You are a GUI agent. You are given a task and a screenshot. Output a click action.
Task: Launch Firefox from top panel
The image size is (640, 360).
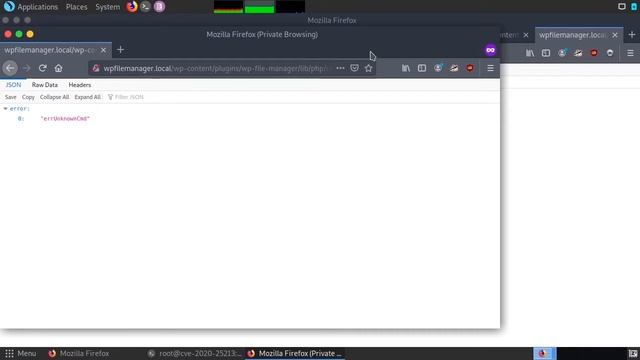(132, 7)
